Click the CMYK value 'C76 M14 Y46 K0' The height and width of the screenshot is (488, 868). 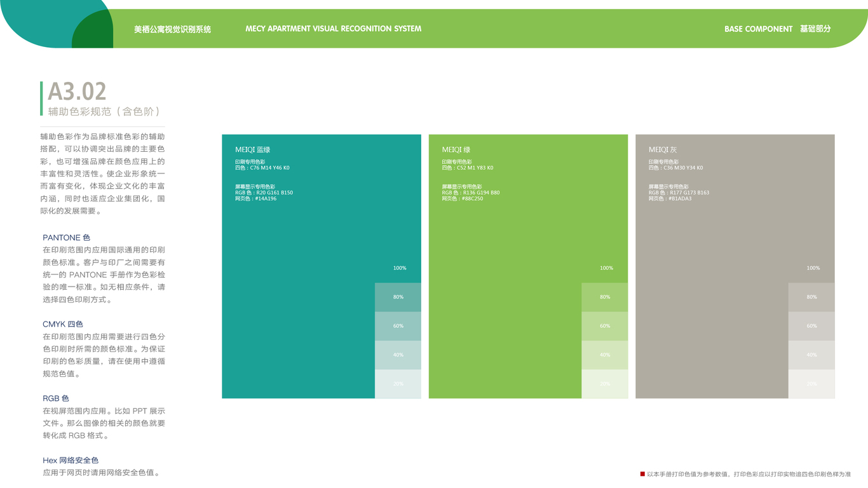tap(269, 168)
